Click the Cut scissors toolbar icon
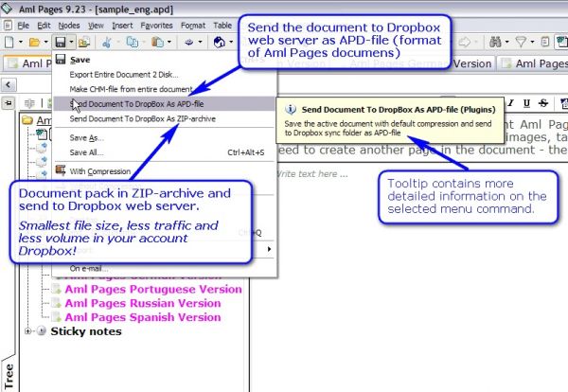568x392 pixels. (x=106, y=42)
